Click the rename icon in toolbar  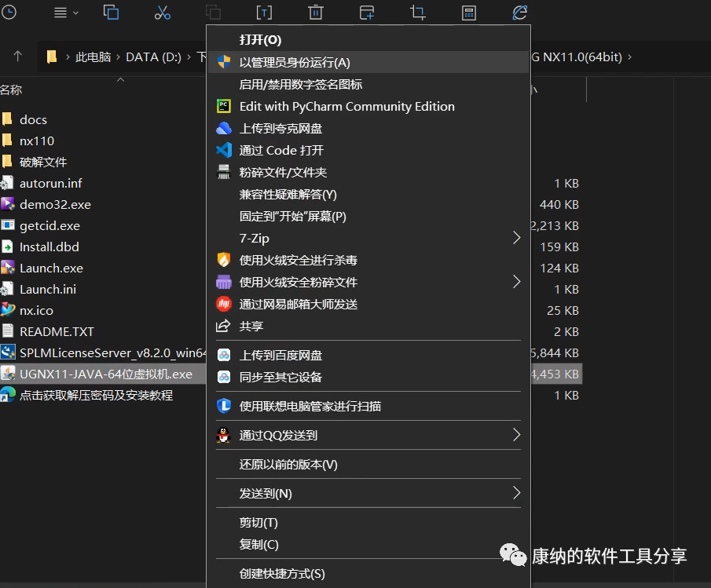point(264,13)
